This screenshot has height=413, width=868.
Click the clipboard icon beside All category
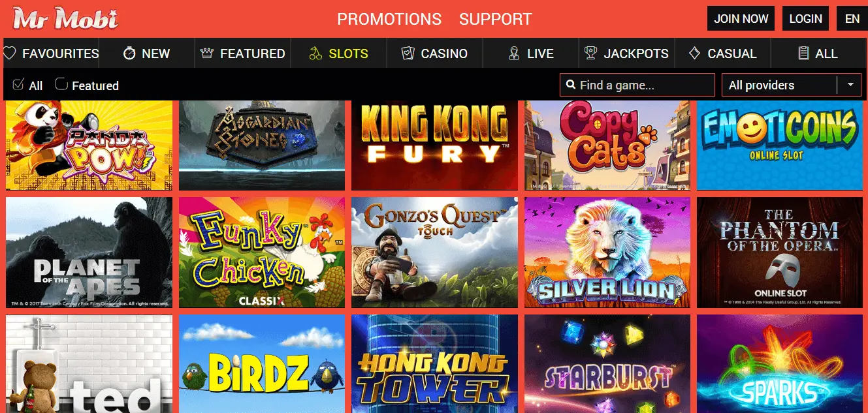pyautogui.click(x=804, y=54)
